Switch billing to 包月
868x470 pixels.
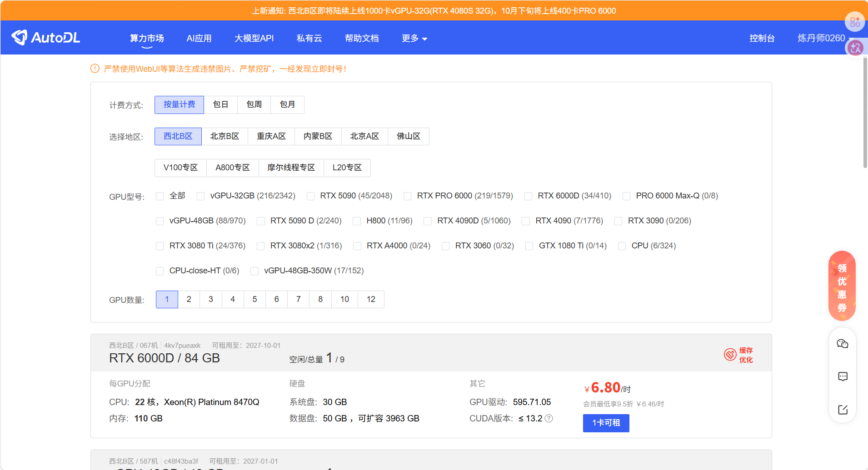point(287,105)
